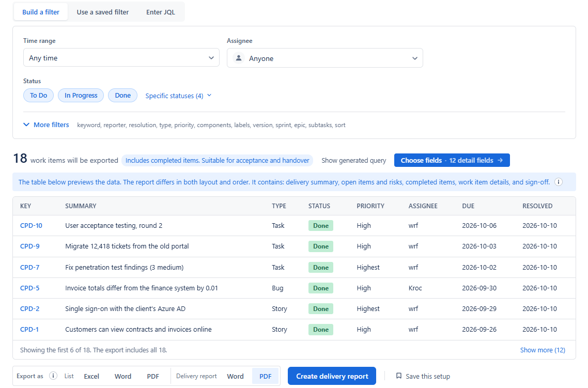Viewport: 588px width, 388px height.
Task: Click Choose fields 12 detail fields button
Action: [452, 160]
